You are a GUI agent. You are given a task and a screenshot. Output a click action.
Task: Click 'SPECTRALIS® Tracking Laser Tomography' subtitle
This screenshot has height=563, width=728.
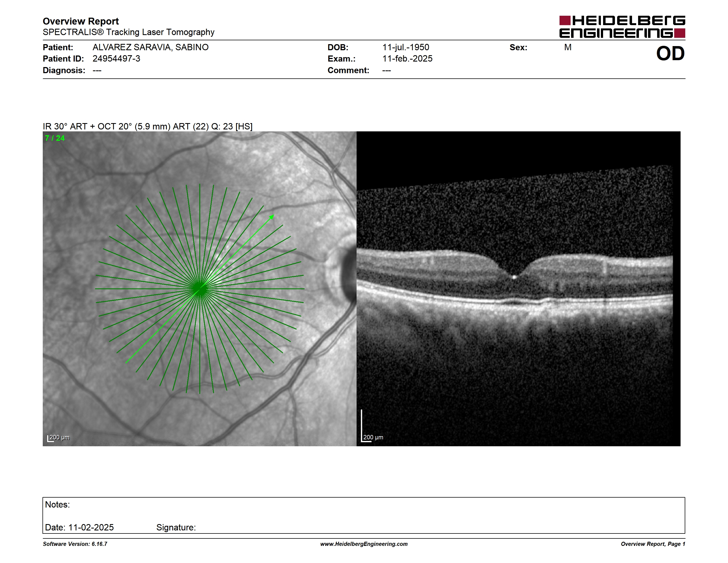[128, 32]
